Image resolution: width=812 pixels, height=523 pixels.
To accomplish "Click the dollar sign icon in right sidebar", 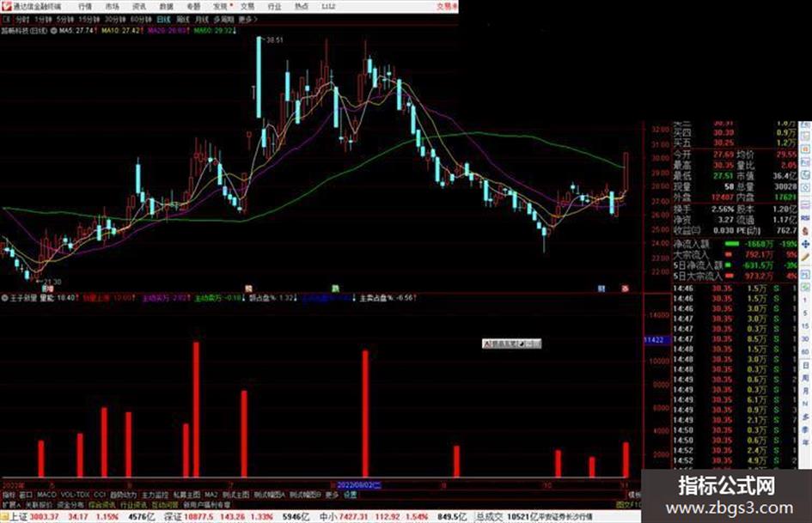I will pyautogui.click(x=805, y=231).
